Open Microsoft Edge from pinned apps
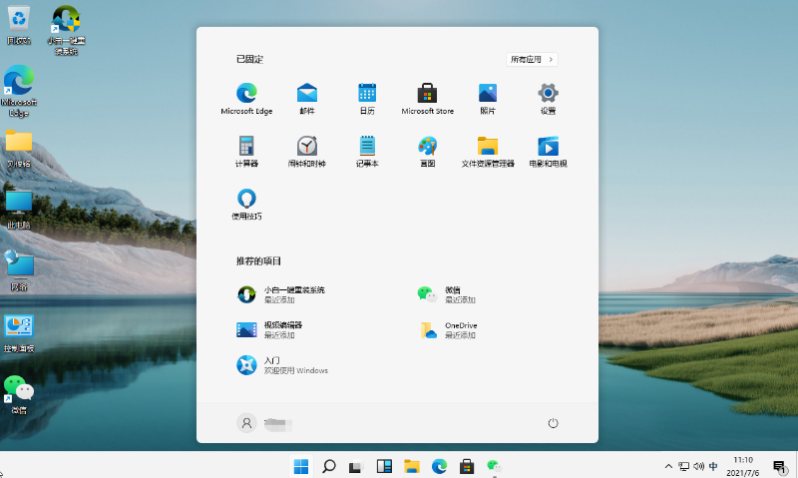This screenshot has height=478, width=798. pyautogui.click(x=247, y=99)
